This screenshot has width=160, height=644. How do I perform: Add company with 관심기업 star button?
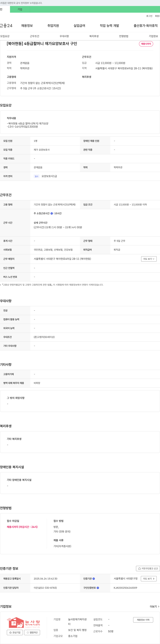(15, 632)
